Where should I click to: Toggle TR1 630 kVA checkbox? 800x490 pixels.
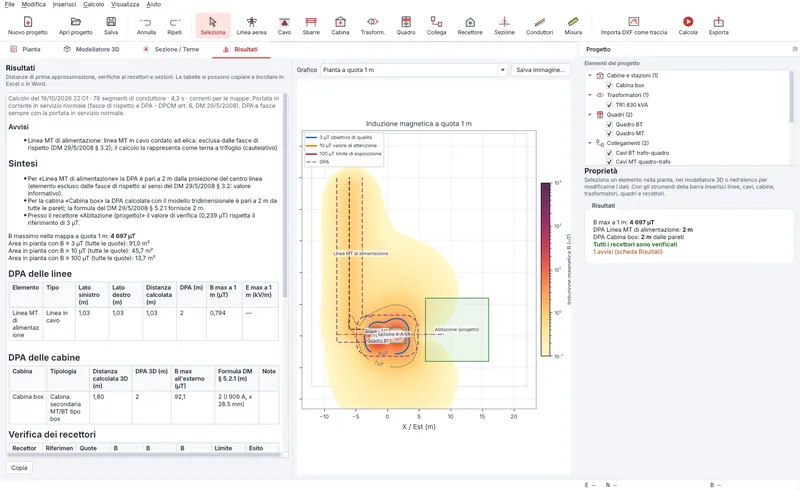tap(609, 105)
